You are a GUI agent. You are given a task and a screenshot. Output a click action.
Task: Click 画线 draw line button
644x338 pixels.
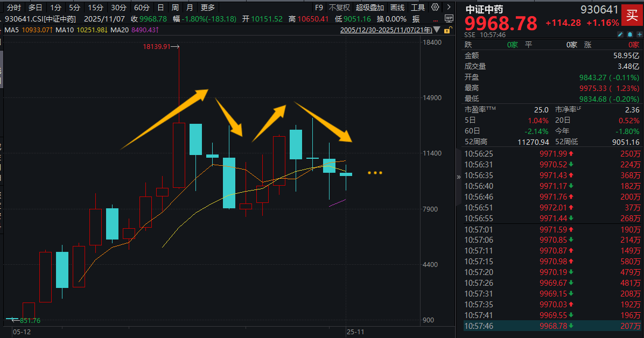coord(397,8)
